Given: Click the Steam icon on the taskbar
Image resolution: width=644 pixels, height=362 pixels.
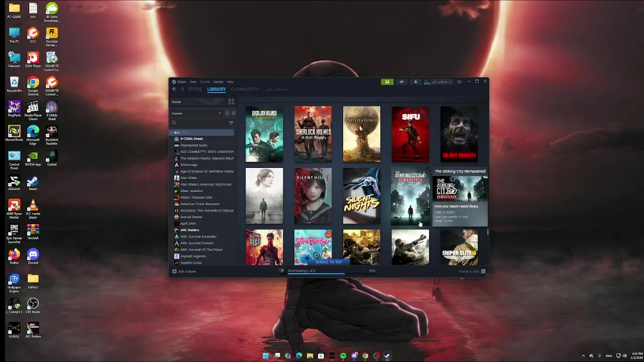Looking at the screenshot, I should click(x=387, y=355).
